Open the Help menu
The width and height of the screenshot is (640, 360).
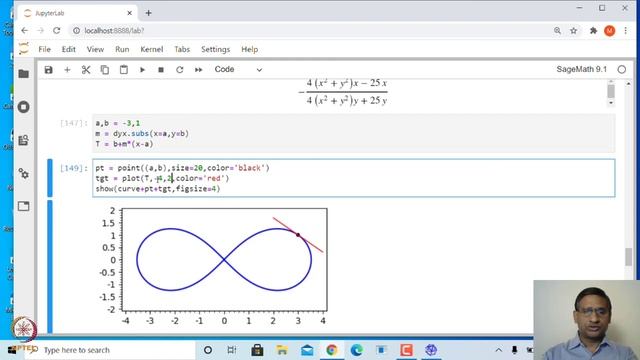click(x=249, y=49)
